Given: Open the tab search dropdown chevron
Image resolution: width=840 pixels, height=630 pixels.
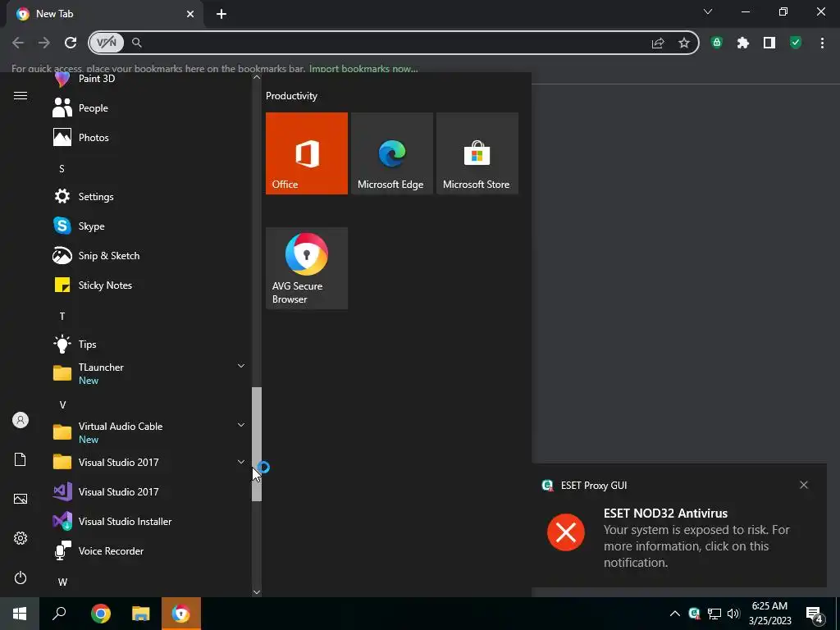Looking at the screenshot, I should tap(708, 11).
